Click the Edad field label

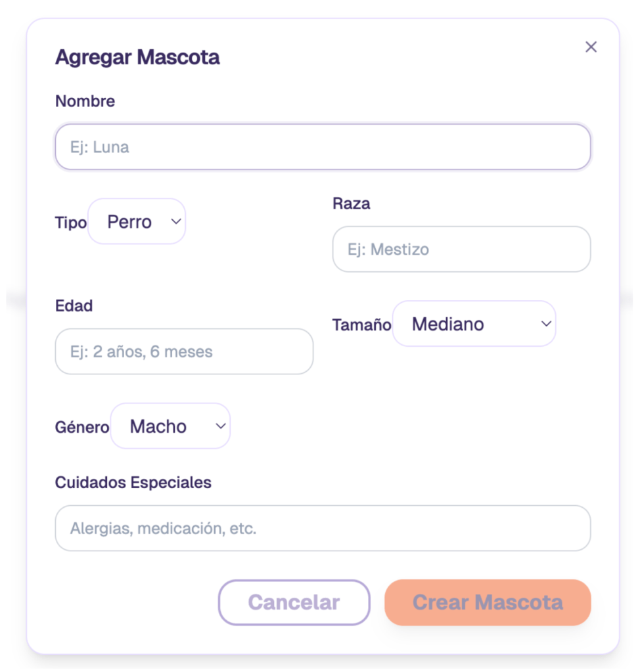click(x=74, y=305)
